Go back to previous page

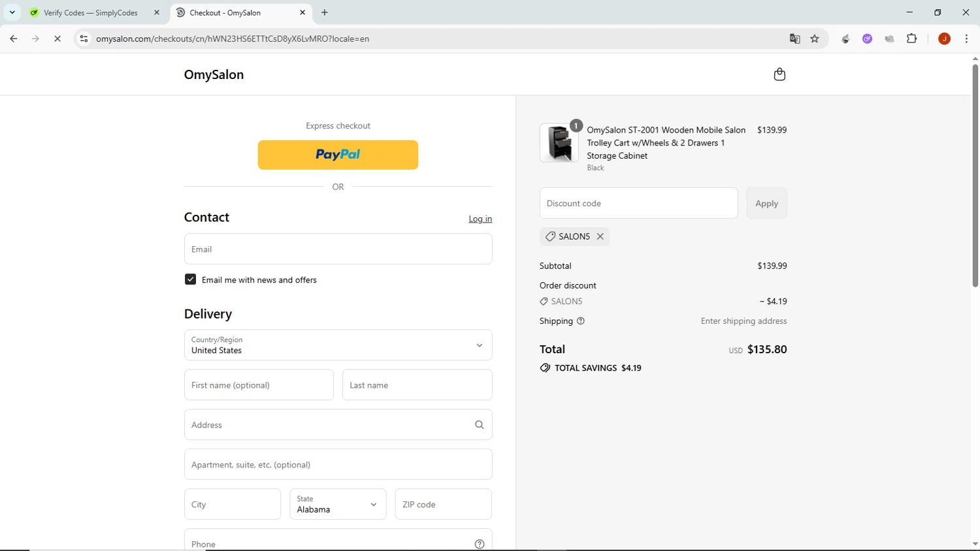[x=14, y=39]
